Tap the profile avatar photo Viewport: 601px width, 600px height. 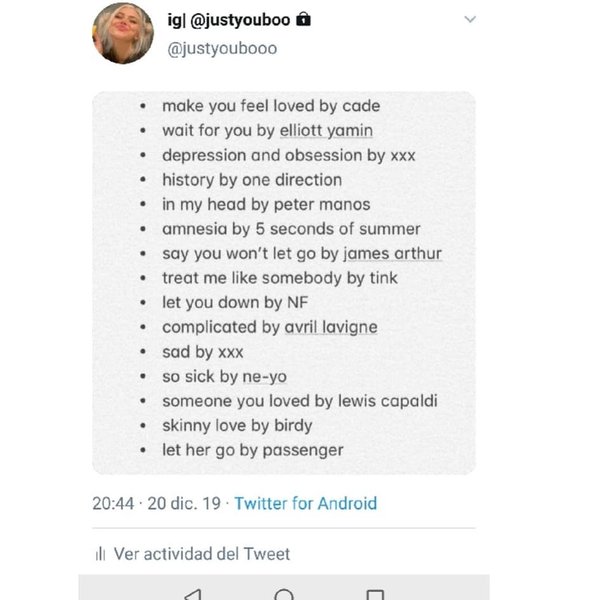123,33
